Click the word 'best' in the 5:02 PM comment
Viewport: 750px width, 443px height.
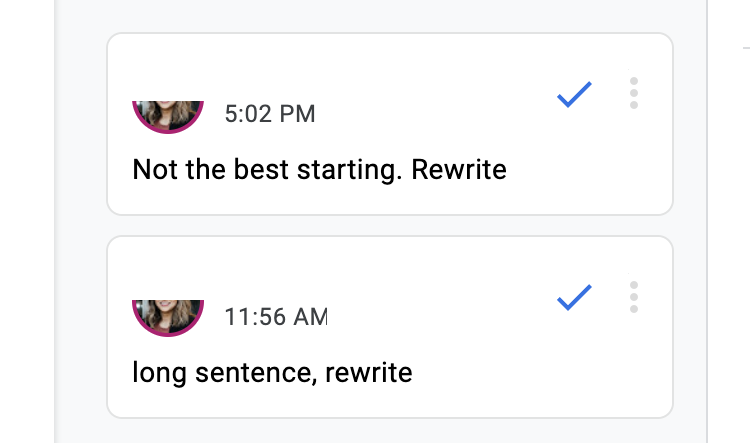pos(261,169)
